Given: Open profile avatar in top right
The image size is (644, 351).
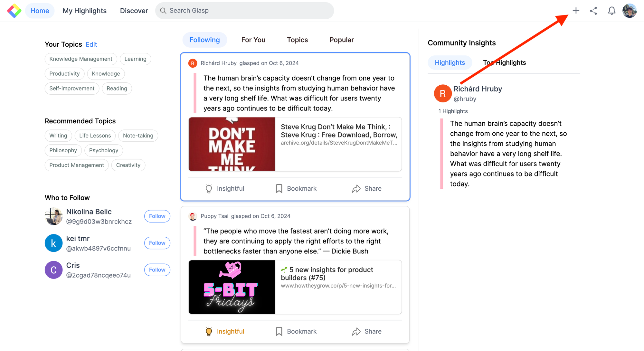Looking at the screenshot, I should click(x=630, y=11).
